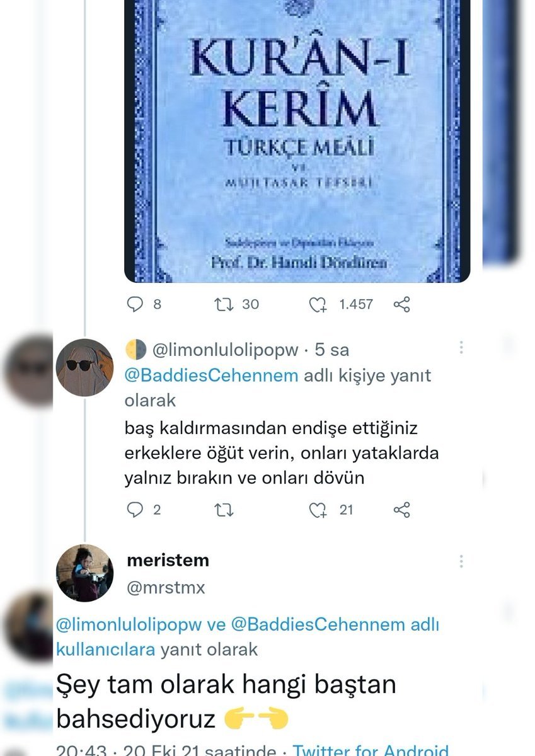Open the Kur'an-ı Kerim book image
The height and width of the screenshot is (756, 535).
[x=297, y=141]
